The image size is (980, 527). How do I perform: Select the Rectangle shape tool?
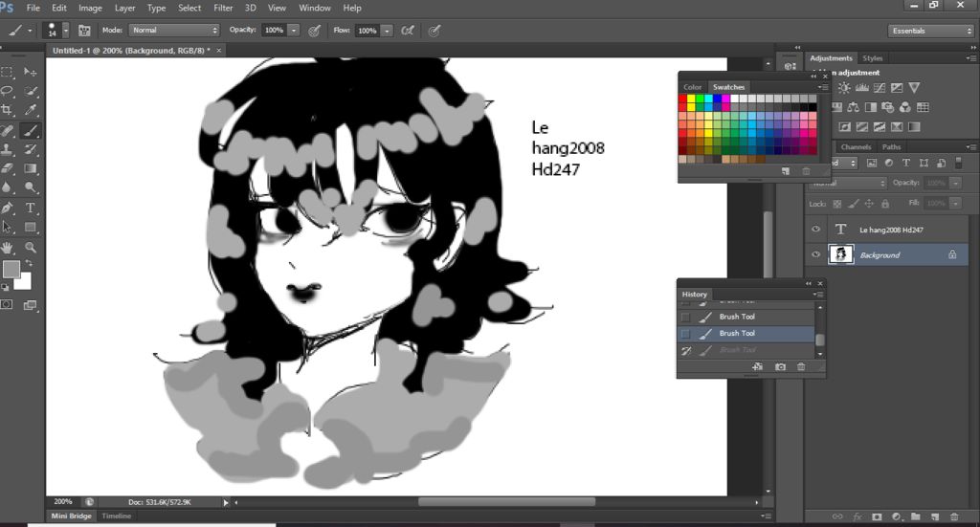[x=30, y=228]
